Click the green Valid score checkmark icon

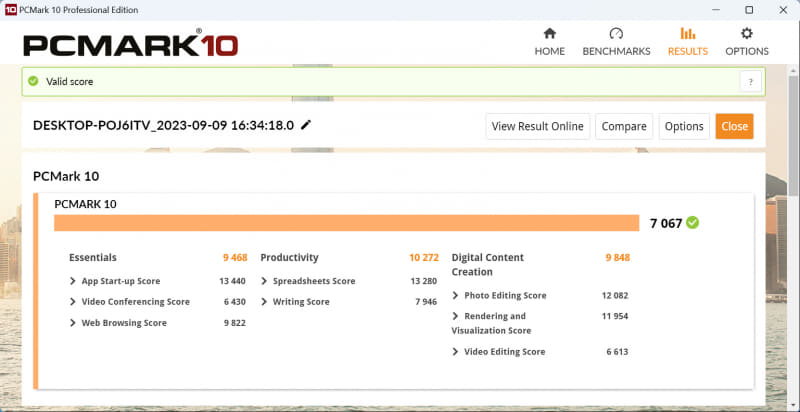[x=33, y=81]
